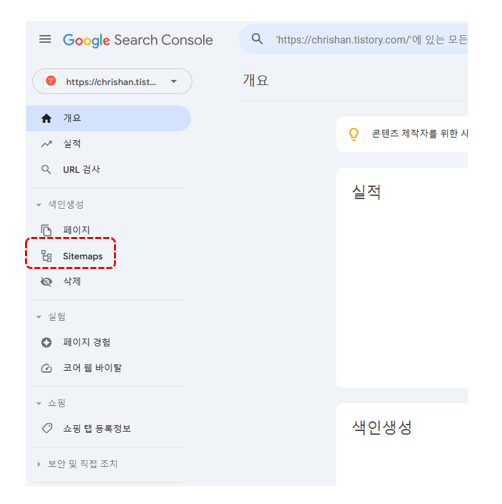The height and width of the screenshot is (504, 502).
Task: Click the trend line icon beside 실적
Action: pos(46,144)
